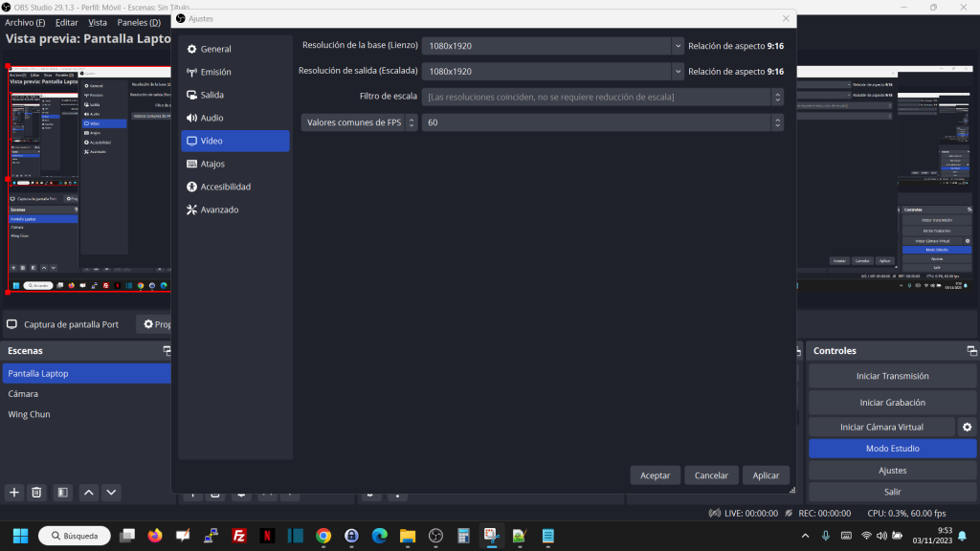The height and width of the screenshot is (551, 980).
Task: Select the Pantalla Laptop scene
Action: pos(87,374)
